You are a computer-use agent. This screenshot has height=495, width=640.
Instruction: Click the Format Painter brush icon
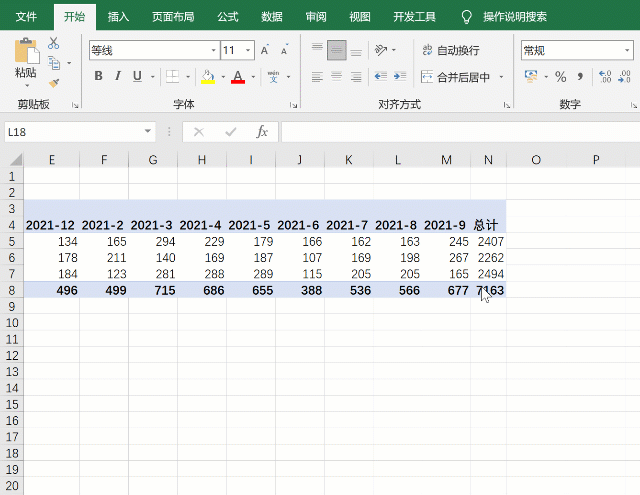click(54, 84)
